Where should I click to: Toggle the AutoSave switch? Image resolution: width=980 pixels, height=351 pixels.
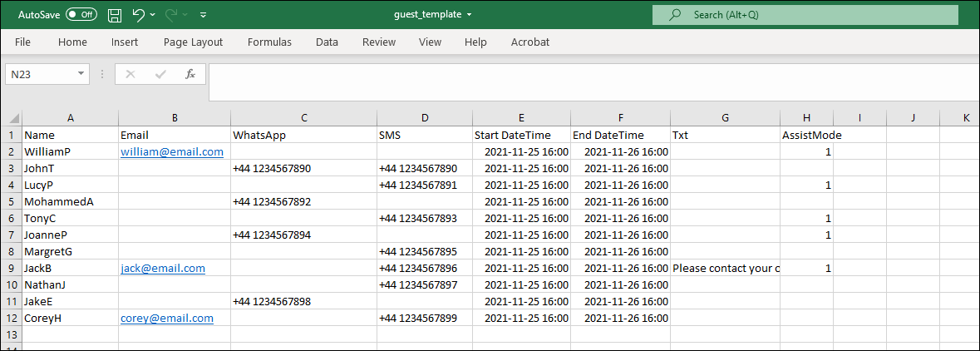(81, 15)
